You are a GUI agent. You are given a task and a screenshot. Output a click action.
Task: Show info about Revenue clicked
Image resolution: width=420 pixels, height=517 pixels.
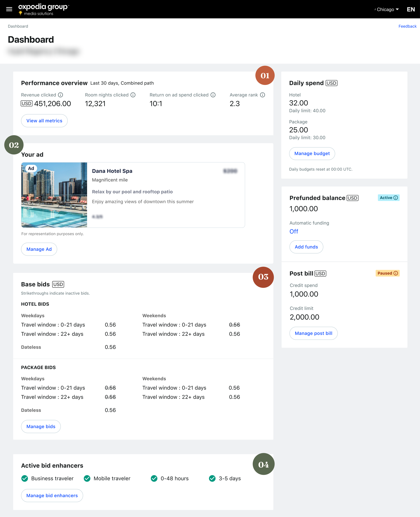60,95
